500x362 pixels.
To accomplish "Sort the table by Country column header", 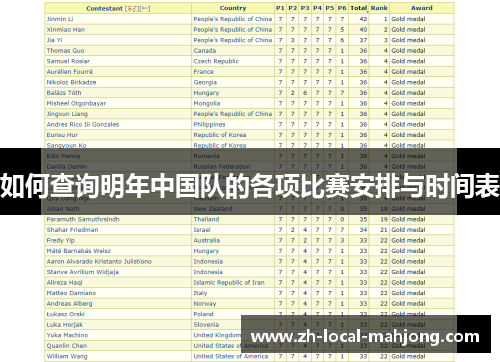I will coord(233,8).
